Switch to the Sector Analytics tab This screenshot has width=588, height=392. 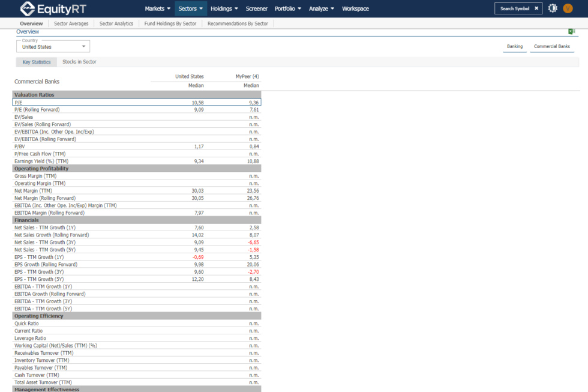coord(116,23)
